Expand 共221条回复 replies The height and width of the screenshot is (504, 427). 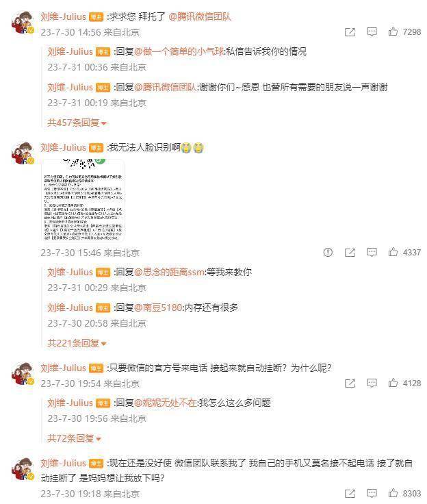coord(77,343)
